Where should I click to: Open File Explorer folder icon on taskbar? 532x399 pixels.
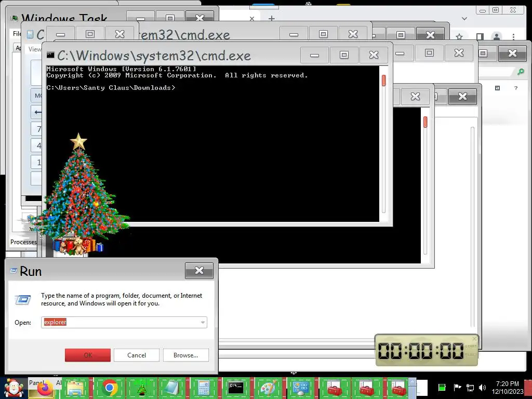coord(76,388)
